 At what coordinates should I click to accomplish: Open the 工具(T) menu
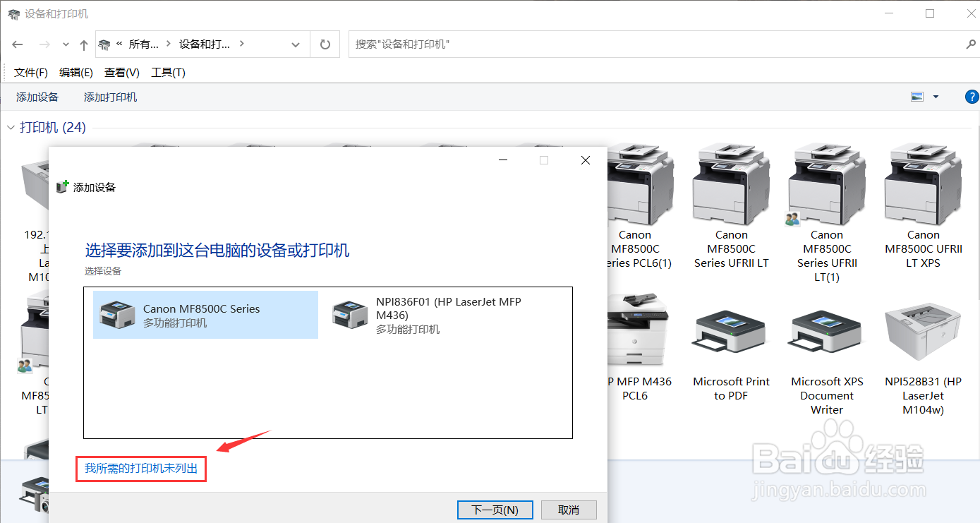pos(168,73)
